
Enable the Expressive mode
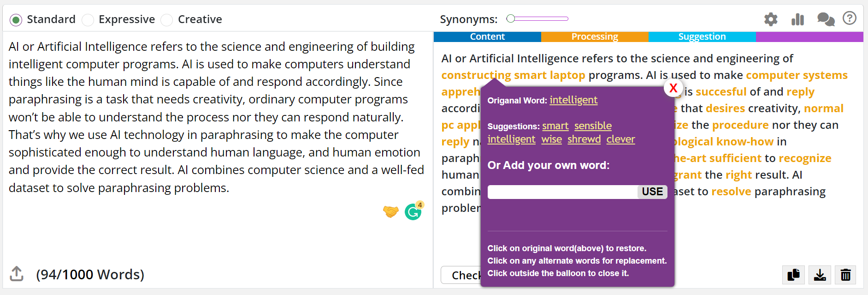[87, 20]
